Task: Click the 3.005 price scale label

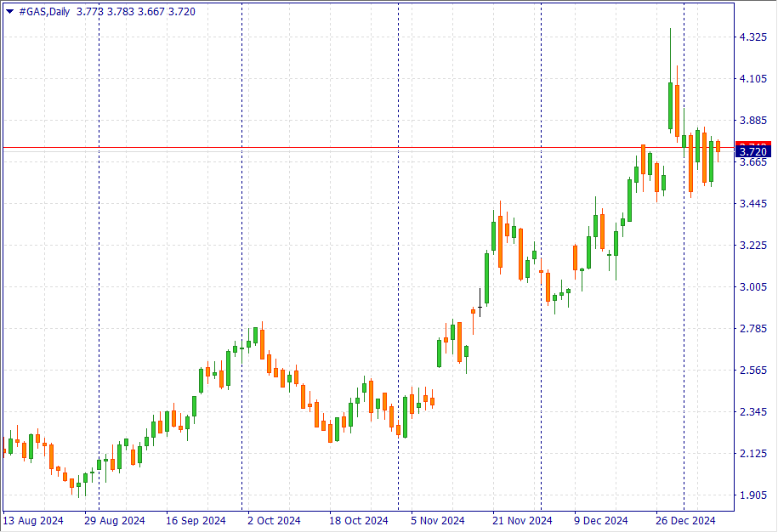Action: coord(753,287)
